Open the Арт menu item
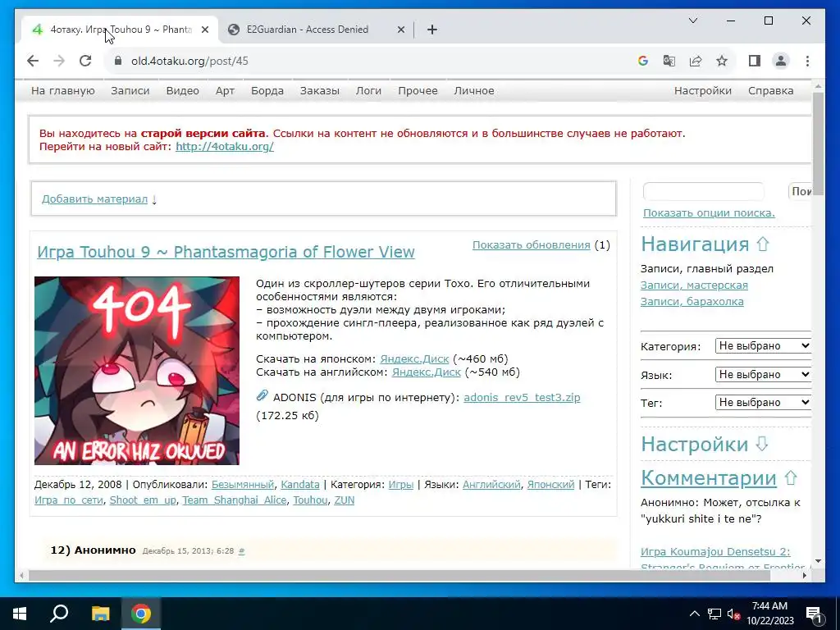 click(225, 90)
